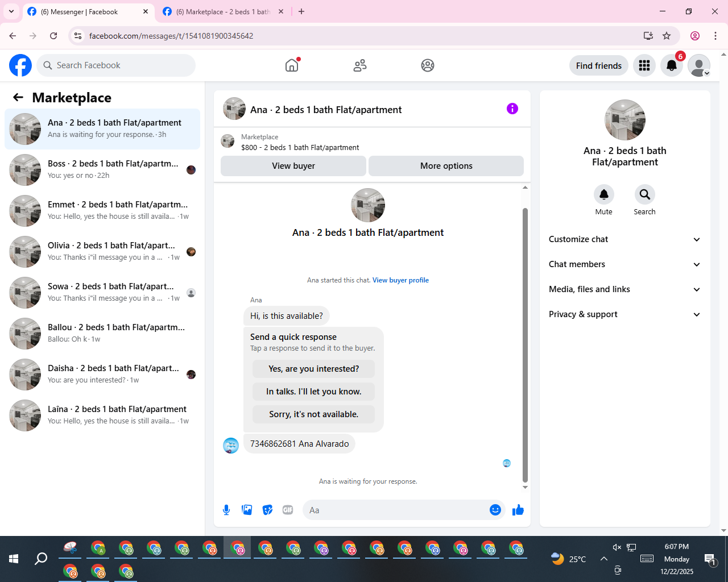
Task: Expand the Customize chat section
Action: (x=624, y=239)
